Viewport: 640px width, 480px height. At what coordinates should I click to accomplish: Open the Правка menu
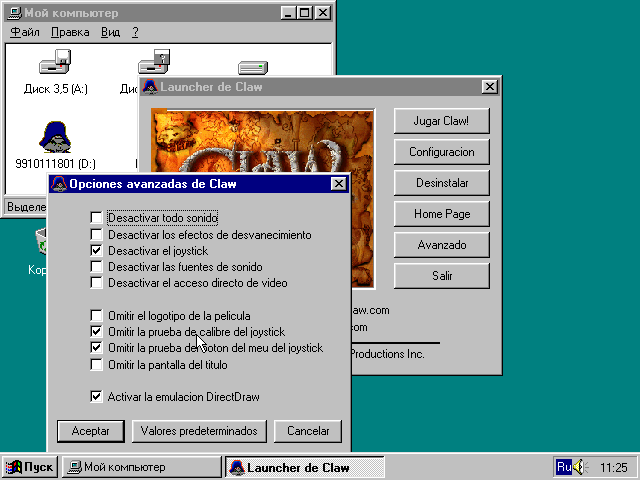point(70,32)
